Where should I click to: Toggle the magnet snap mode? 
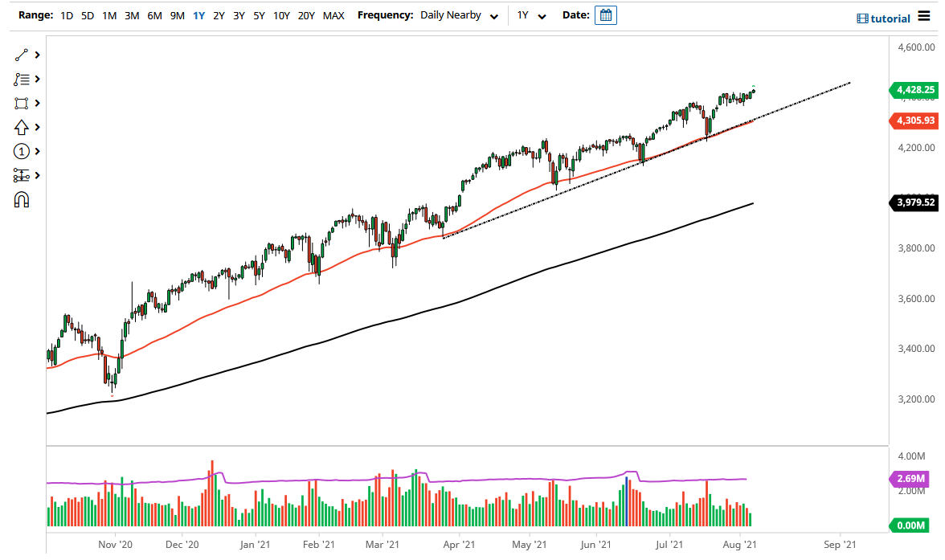click(22, 199)
